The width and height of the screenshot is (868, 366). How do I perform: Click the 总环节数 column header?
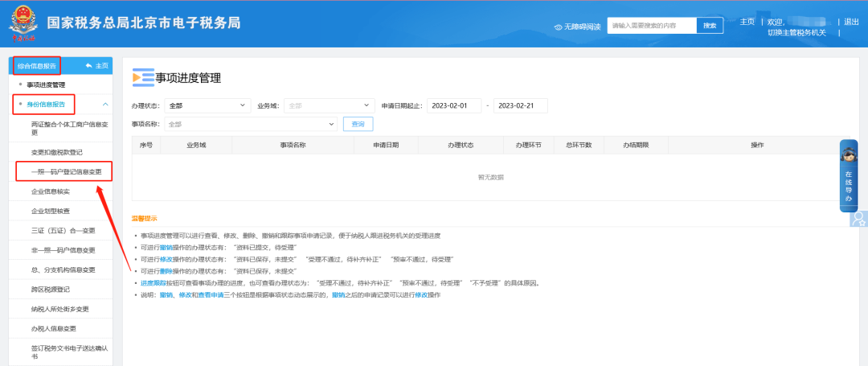[579, 145]
